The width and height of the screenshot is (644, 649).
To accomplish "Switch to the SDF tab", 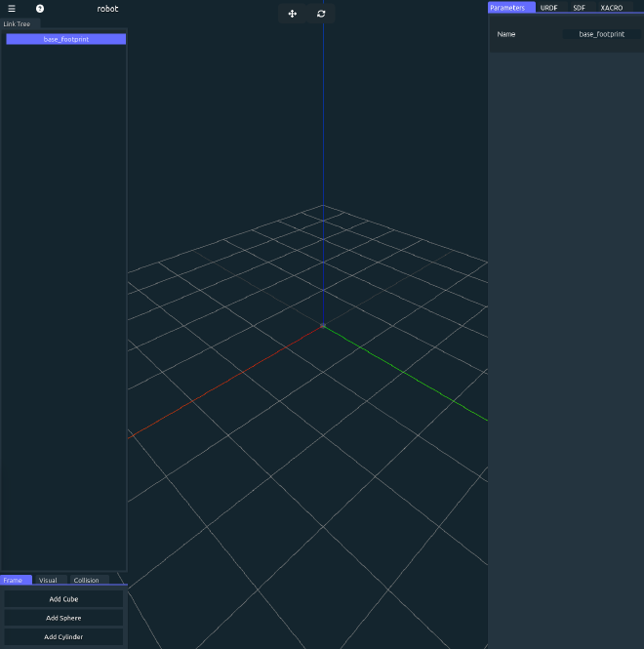I will [x=582, y=8].
